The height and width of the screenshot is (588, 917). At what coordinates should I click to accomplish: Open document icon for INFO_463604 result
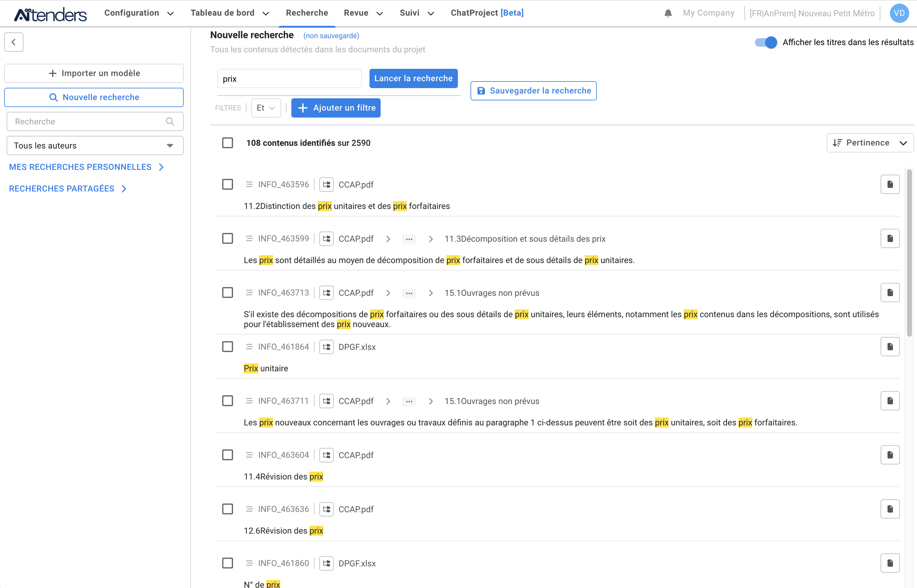(890, 455)
